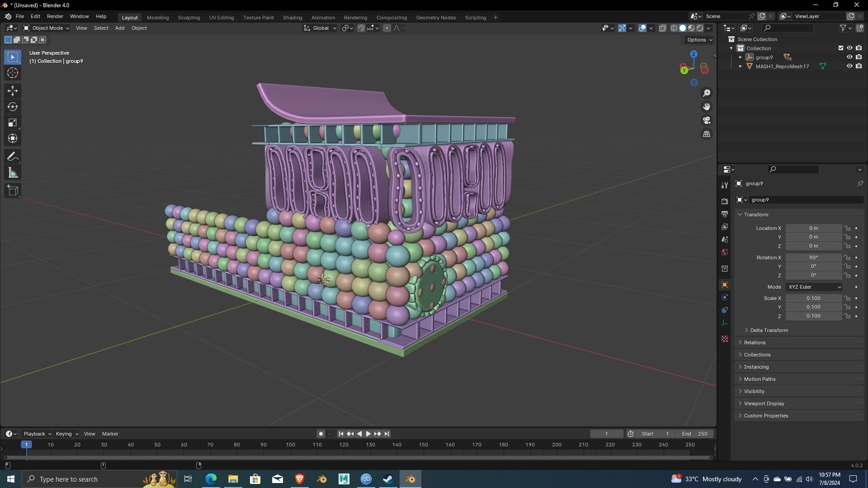Screen dimensions: 868x488
Task: Toggle camera view in viewport
Action: point(707,121)
